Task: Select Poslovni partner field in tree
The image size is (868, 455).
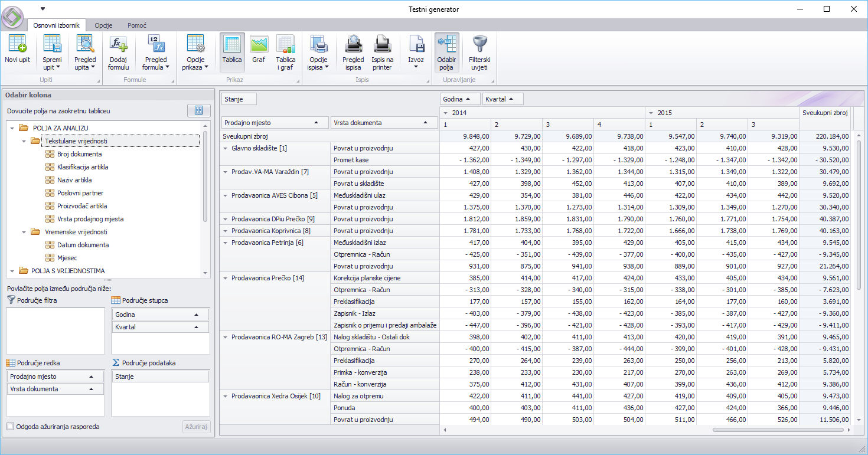Action: tap(80, 193)
